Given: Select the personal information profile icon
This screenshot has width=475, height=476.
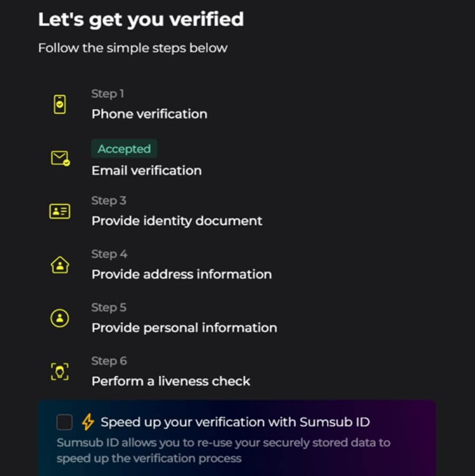Looking at the screenshot, I should click(x=60, y=318).
